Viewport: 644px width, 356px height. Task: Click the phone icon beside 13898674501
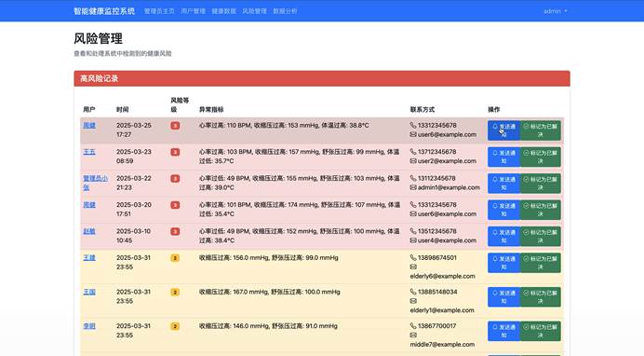(413, 258)
